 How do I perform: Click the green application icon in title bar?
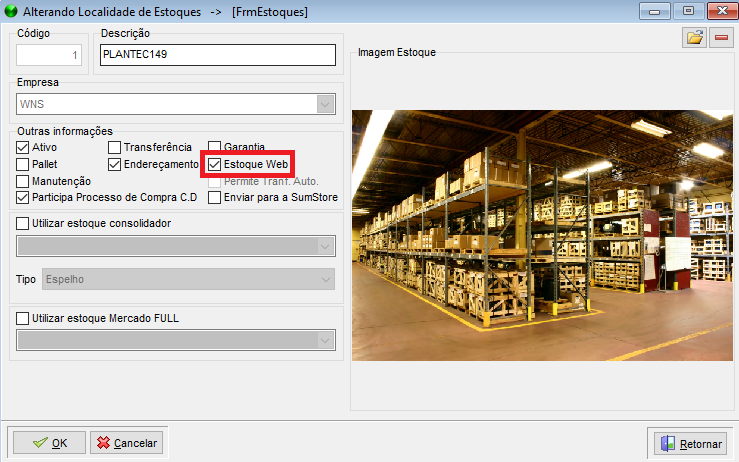pos(11,11)
